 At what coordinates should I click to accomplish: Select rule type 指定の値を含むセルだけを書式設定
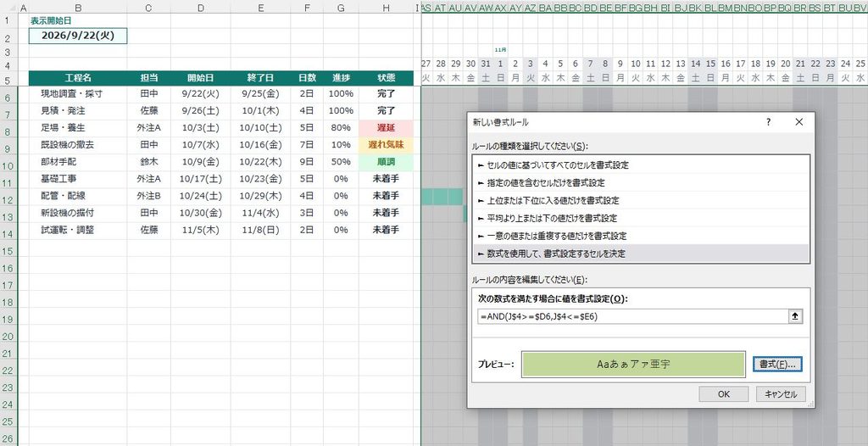point(642,182)
